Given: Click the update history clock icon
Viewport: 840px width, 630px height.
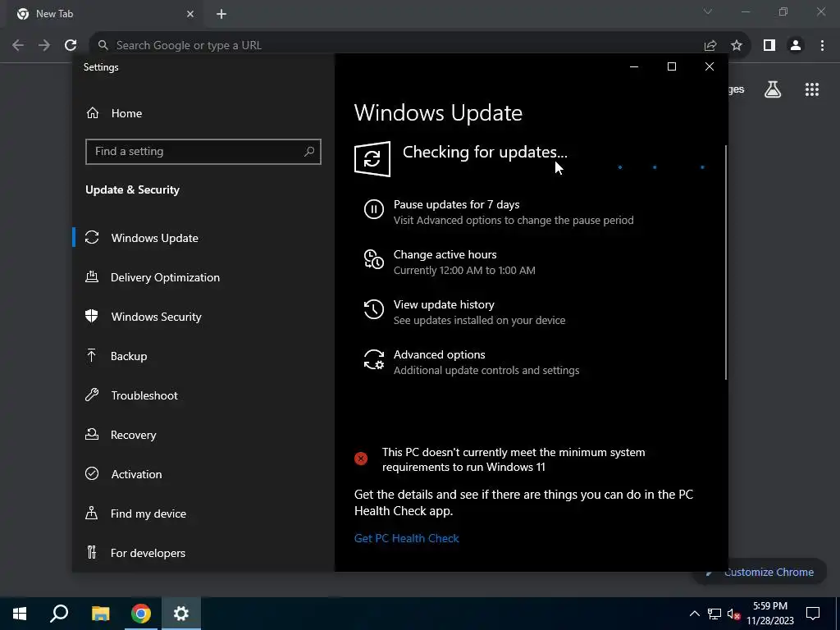Looking at the screenshot, I should pos(374,309).
